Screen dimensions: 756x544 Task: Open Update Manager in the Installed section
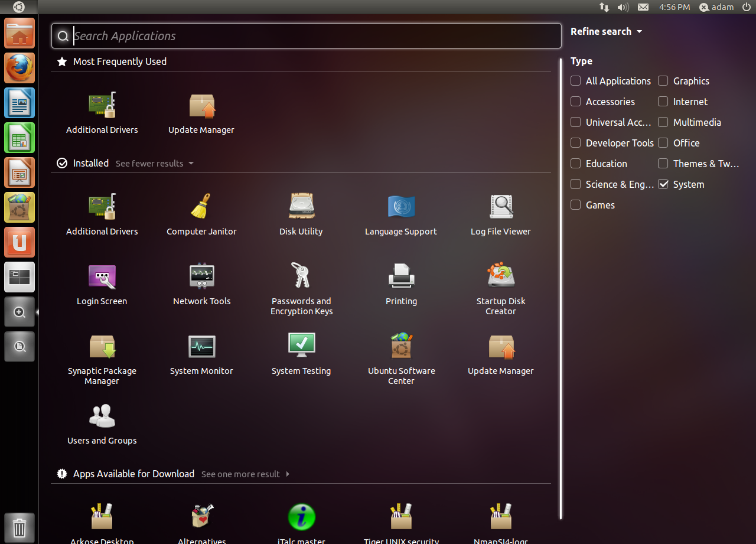(x=501, y=354)
